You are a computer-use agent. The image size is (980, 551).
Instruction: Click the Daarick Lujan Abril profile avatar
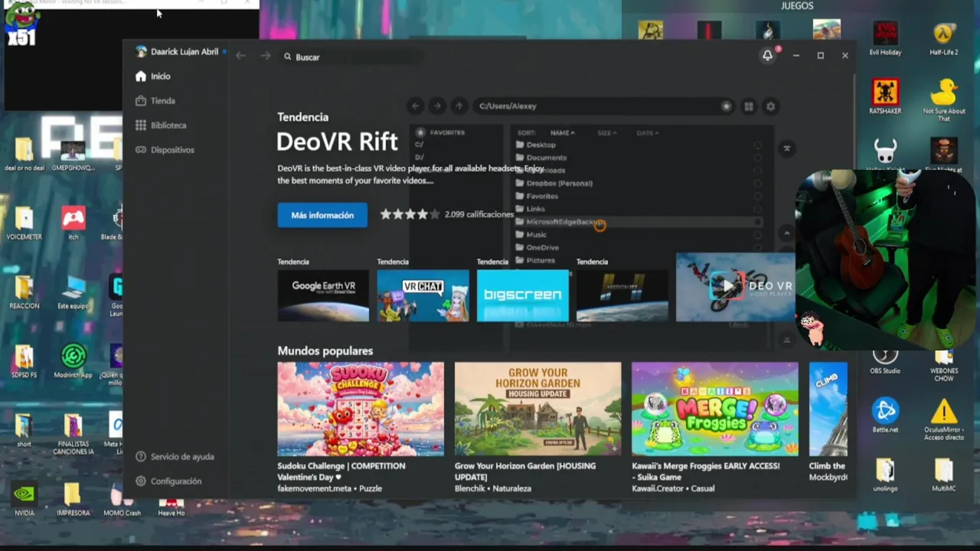pyautogui.click(x=141, y=52)
